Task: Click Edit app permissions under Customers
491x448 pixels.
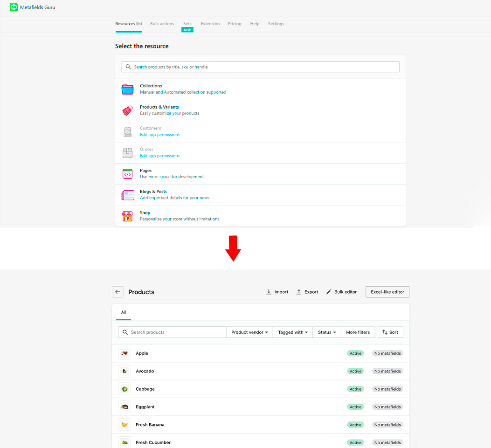Action: click(x=159, y=135)
